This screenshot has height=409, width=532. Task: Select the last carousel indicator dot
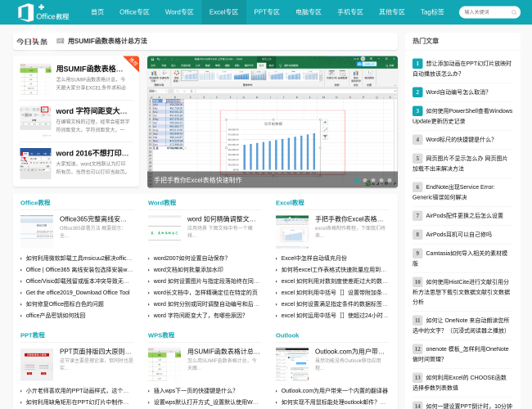tap(390, 181)
